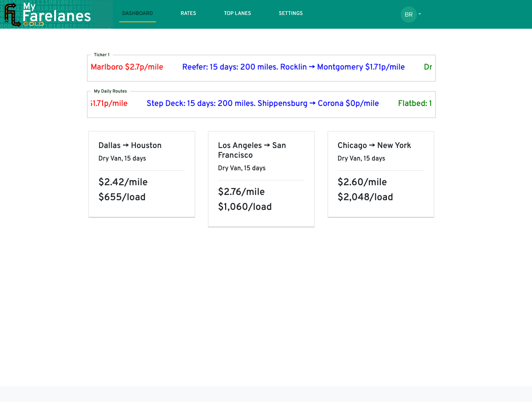
Task: Click the red Marlboro $2.7p/mile ticker entry
Action: pos(127,67)
